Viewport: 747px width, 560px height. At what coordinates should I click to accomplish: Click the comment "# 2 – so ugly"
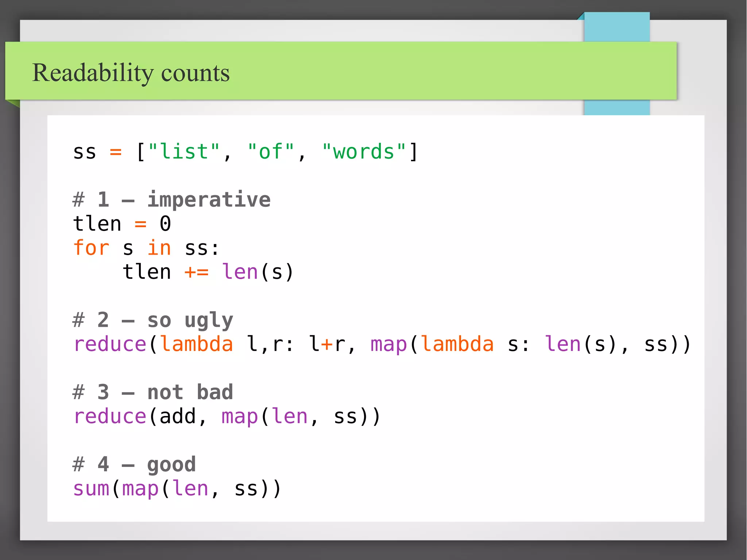[x=153, y=320]
